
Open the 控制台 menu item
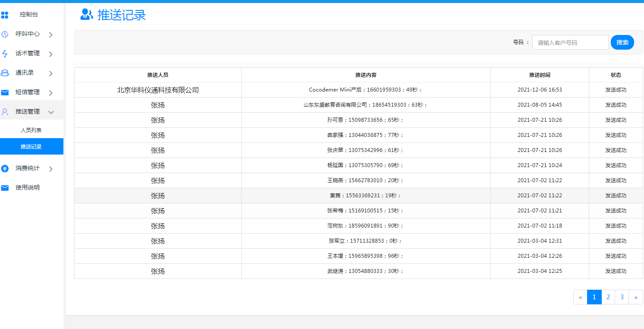click(x=29, y=15)
